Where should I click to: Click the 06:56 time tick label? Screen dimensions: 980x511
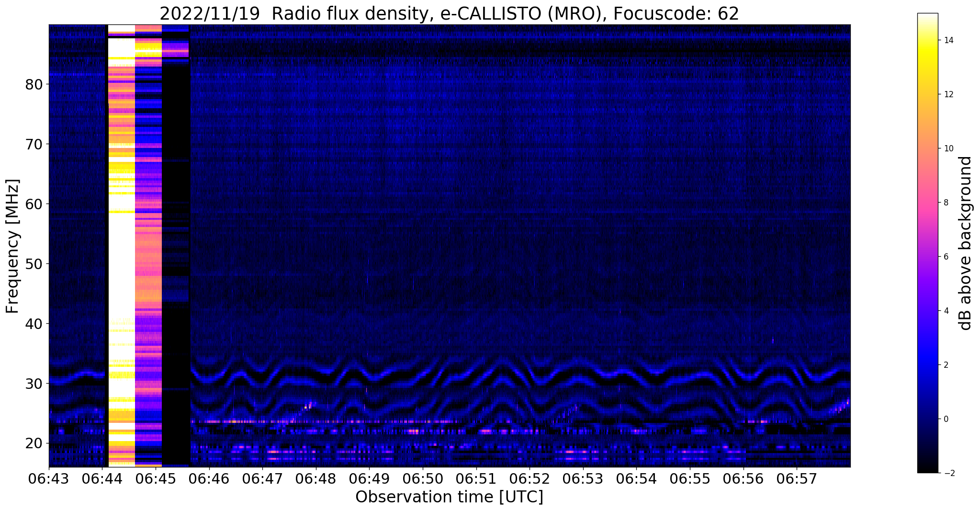click(743, 478)
